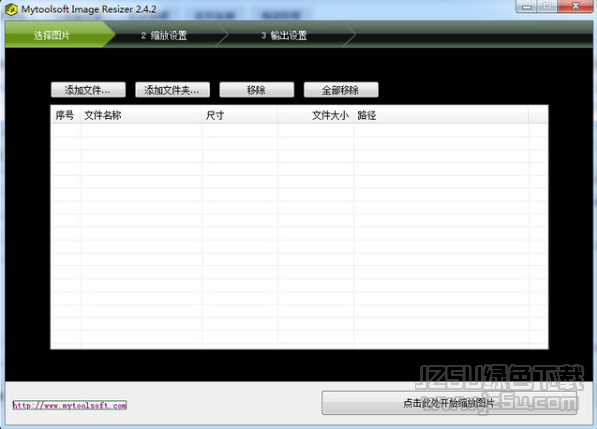Click the empty header area after 路径
This screenshot has height=429, width=597.
[x=538, y=115]
